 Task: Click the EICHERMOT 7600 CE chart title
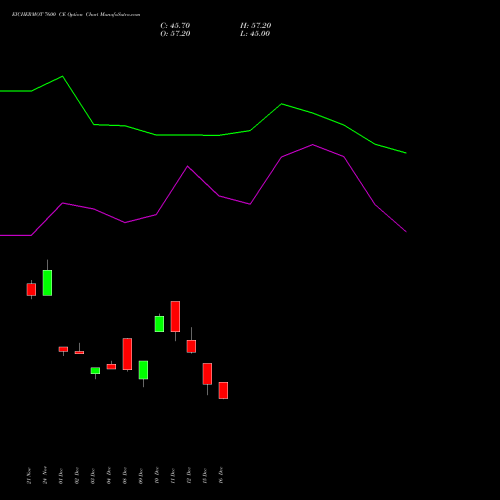coord(76,15)
